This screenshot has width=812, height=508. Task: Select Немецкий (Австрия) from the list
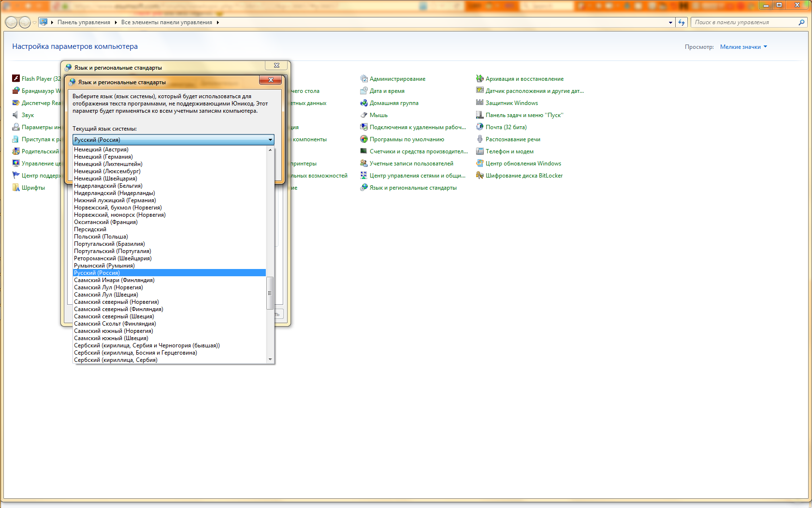(169, 149)
